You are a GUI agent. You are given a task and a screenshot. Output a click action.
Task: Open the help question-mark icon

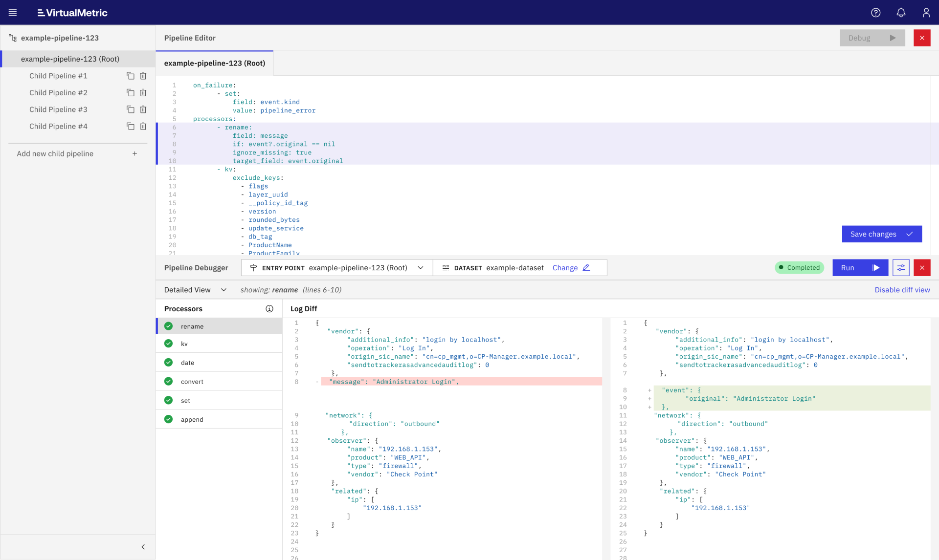point(875,13)
